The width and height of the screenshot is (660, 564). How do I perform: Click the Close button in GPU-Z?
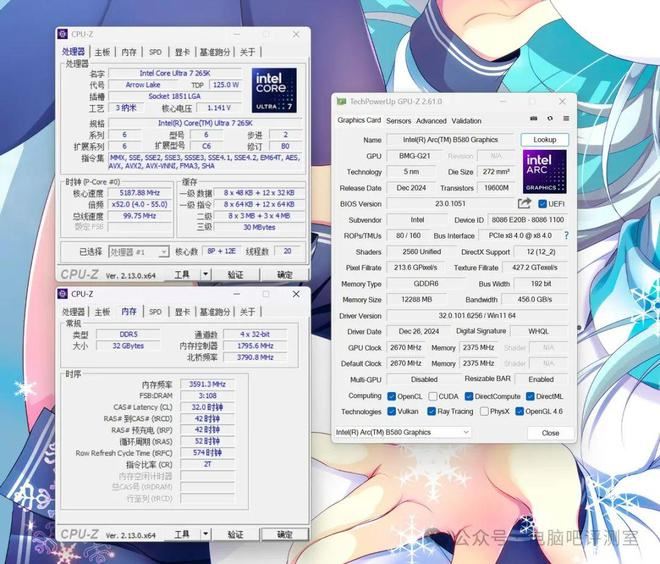pos(550,433)
